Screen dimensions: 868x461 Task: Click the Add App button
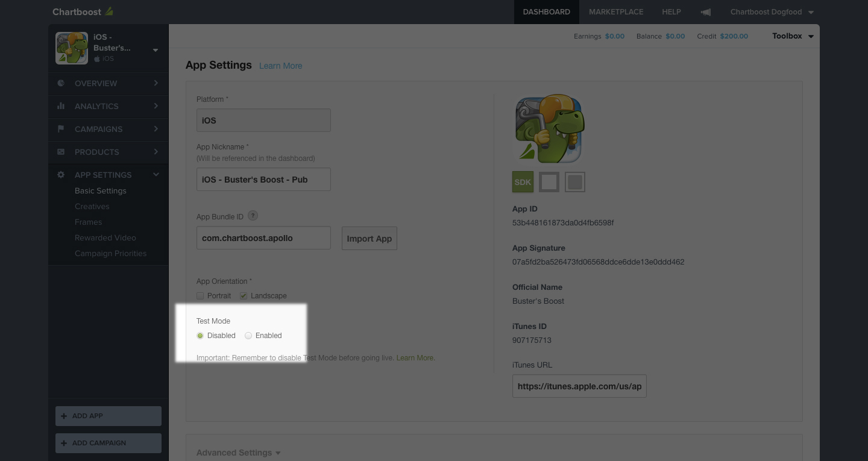tap(108, 416)
